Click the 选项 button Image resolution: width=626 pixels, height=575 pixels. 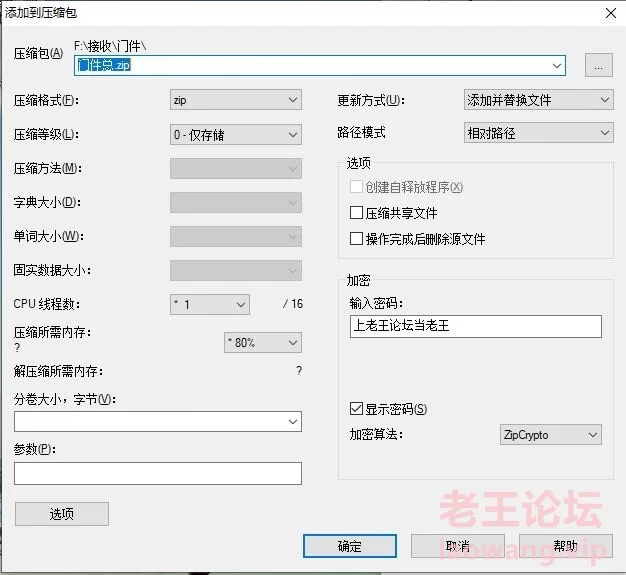tap(62, 514)
